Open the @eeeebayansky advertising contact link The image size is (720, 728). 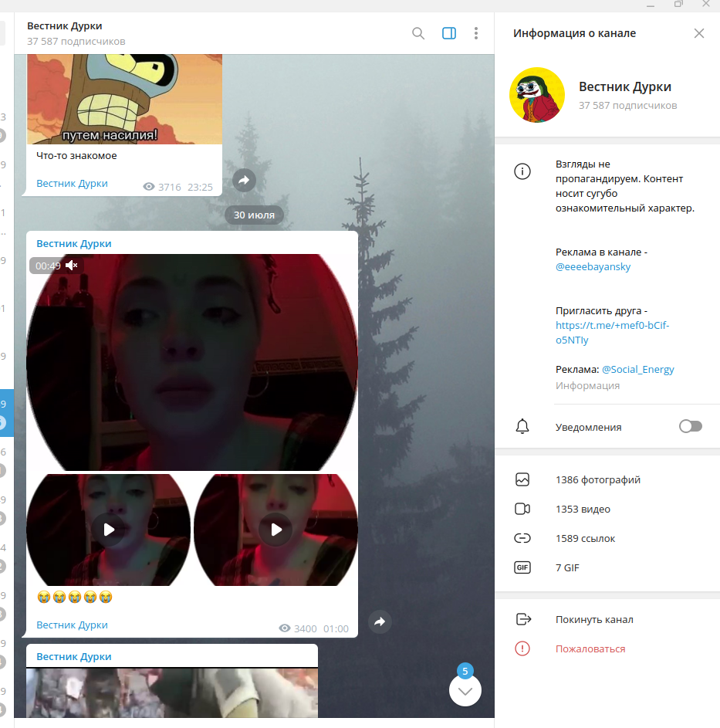click(593, 267)
